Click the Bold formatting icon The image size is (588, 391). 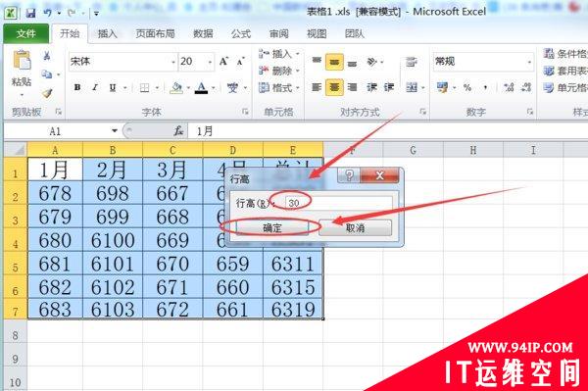point(77,88)
